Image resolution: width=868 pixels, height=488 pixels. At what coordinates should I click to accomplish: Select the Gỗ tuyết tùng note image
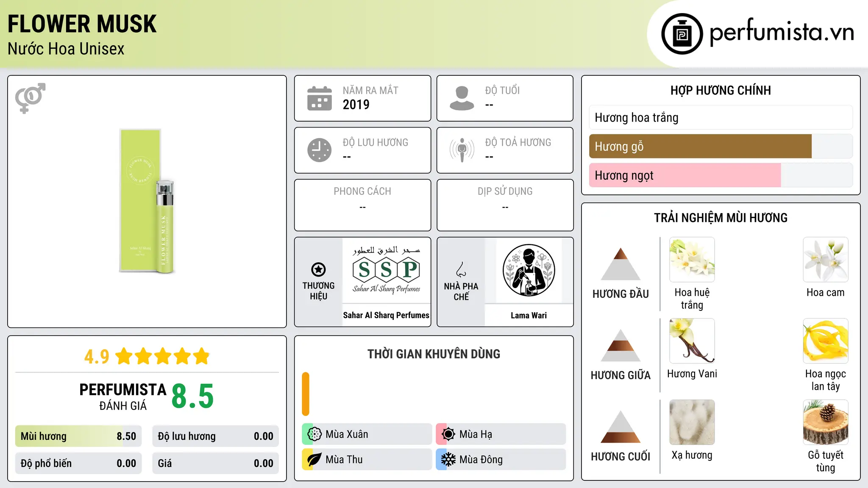click(826, 422)
